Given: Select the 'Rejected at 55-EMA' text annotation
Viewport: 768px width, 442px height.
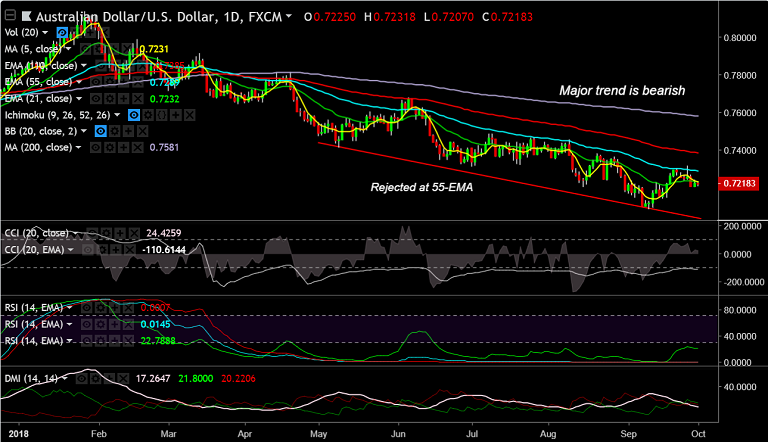Looking at the screenshot, I should coord(422,187).
